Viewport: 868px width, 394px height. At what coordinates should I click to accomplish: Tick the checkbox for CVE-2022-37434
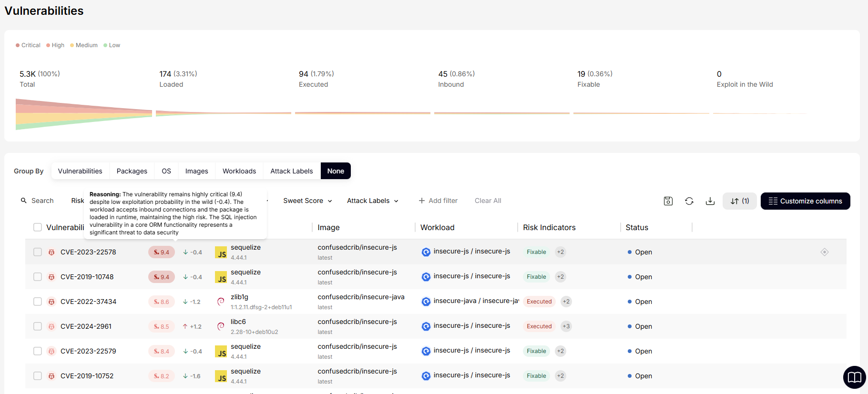coord(38,302)
